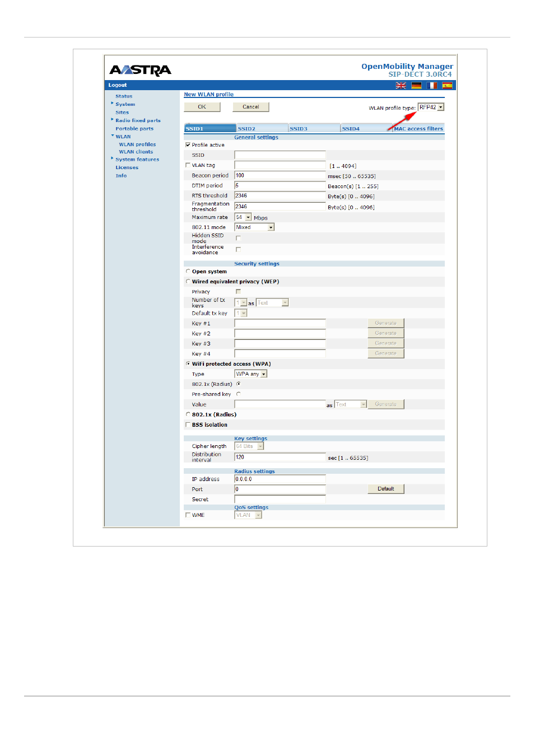
Task: Choose Pre-shared key radio option
Action: pos(238,394)
